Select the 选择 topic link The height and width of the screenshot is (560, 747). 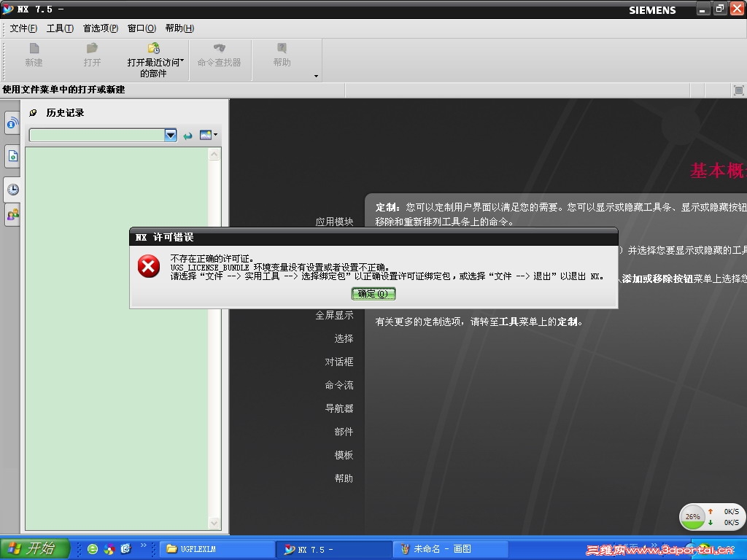click(344, 338)
